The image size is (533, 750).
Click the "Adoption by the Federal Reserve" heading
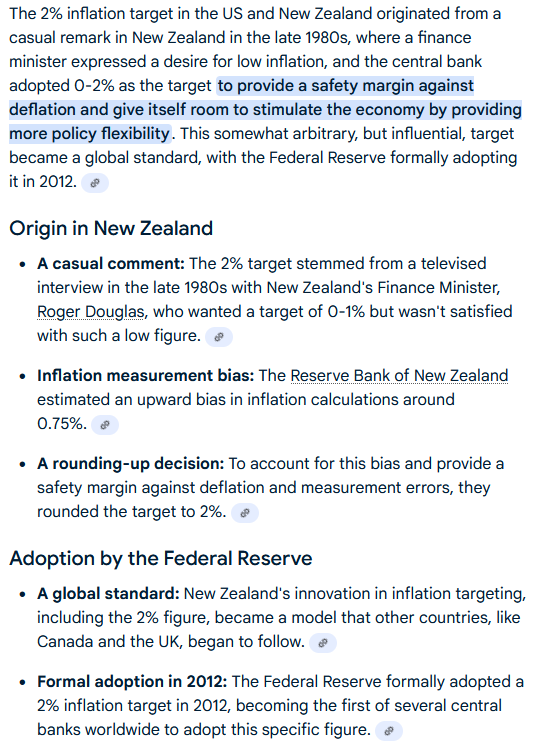point(161,558)
